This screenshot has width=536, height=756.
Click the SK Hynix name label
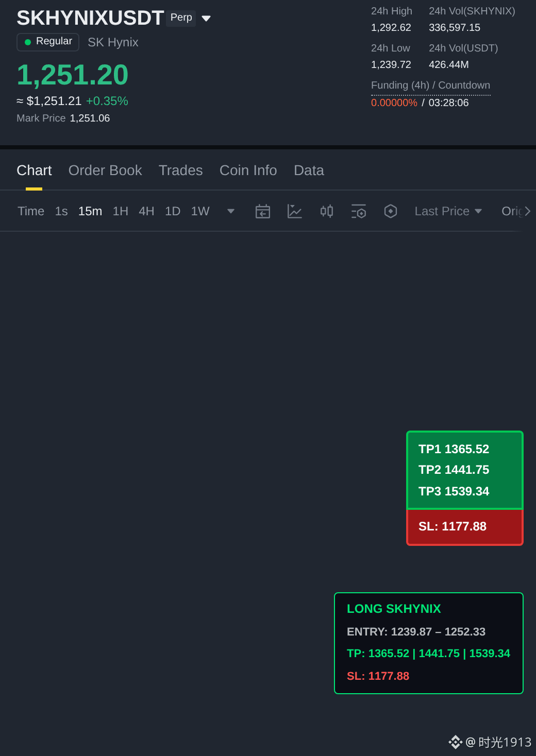113,42
